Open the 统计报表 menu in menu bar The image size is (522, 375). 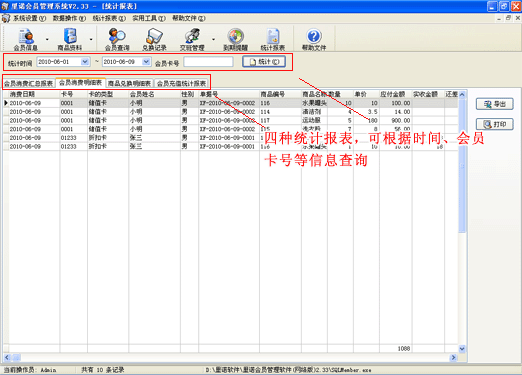(109, 18)
